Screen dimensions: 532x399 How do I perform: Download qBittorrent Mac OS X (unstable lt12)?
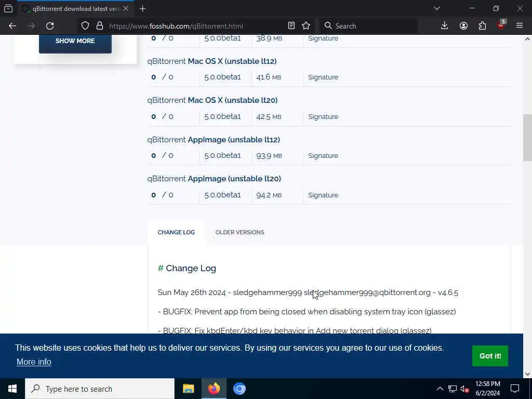point(212,61)
